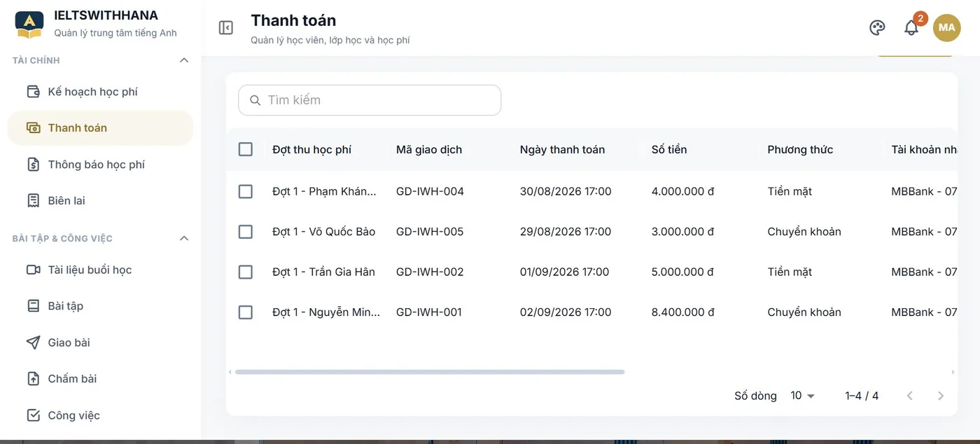Screen dimensions: 980x444
Task: Tick the checkbox for Trần Gia Hân row
Action: coord(245,272)
